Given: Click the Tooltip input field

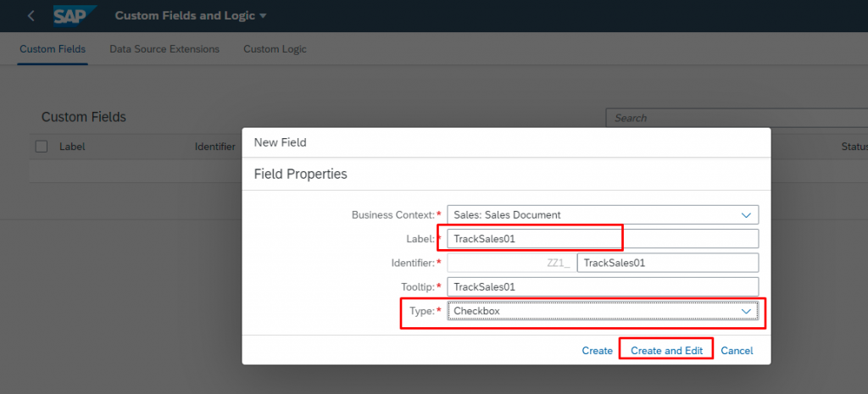Looking at the screenshot, I should point(603,287).
